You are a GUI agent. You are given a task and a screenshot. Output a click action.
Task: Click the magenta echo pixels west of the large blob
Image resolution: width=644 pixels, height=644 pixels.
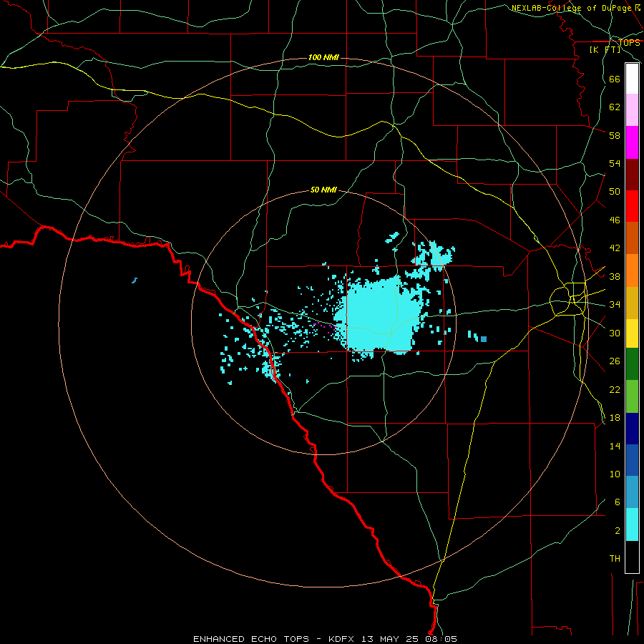[x=323, y=326]
